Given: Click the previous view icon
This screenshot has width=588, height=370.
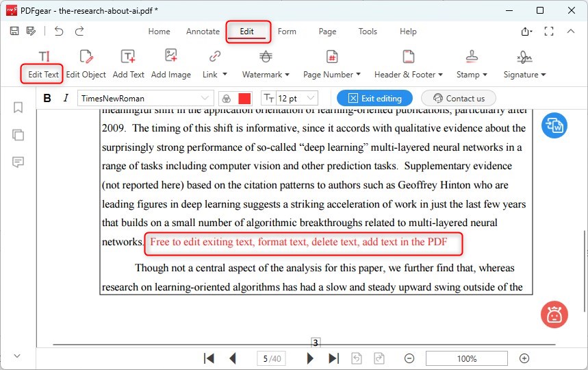Looking at the screenshot, I should [357, 358].
